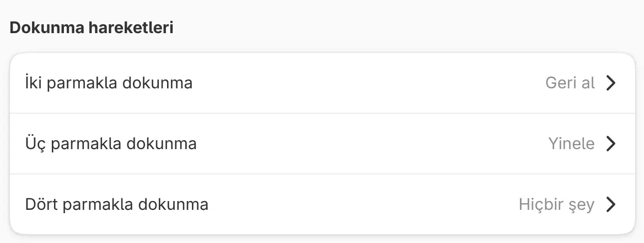Expand four-finger tap options arrow
The image size is (644, 243).
611,204
